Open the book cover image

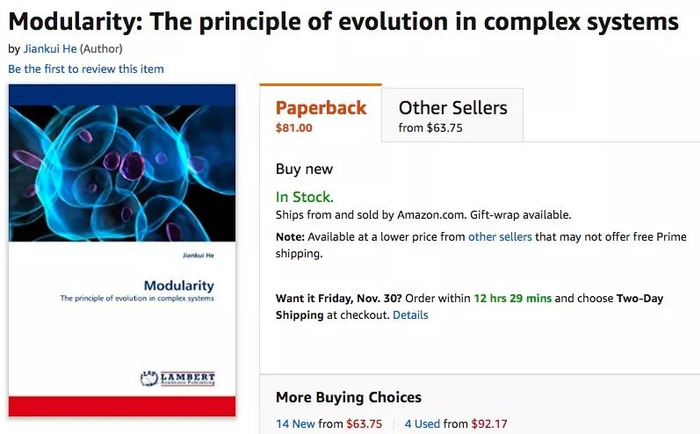[122, 250]
